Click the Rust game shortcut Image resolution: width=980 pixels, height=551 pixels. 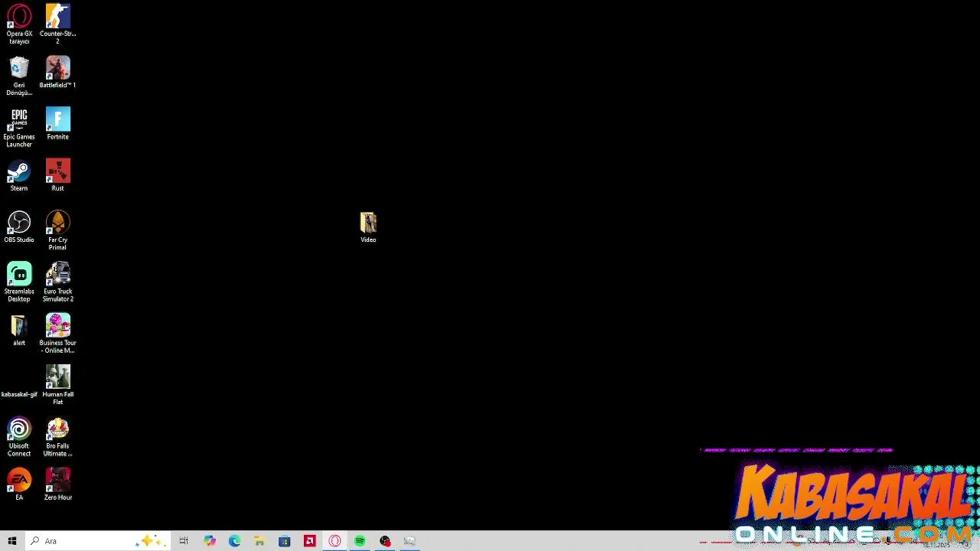click(x=57, y=175)
